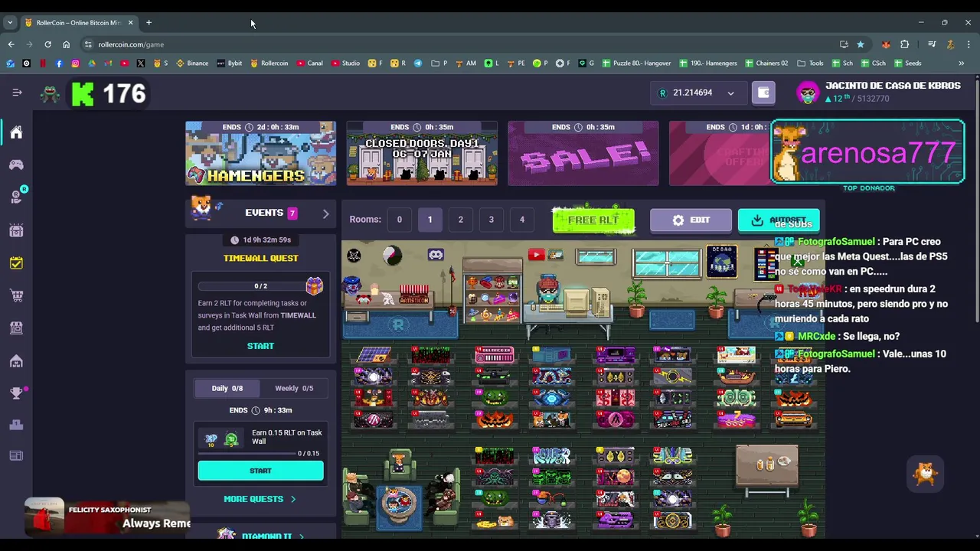Screen dimensions: 980x551
Task: Open the shopping cart store icon
Action: (16, 295)
